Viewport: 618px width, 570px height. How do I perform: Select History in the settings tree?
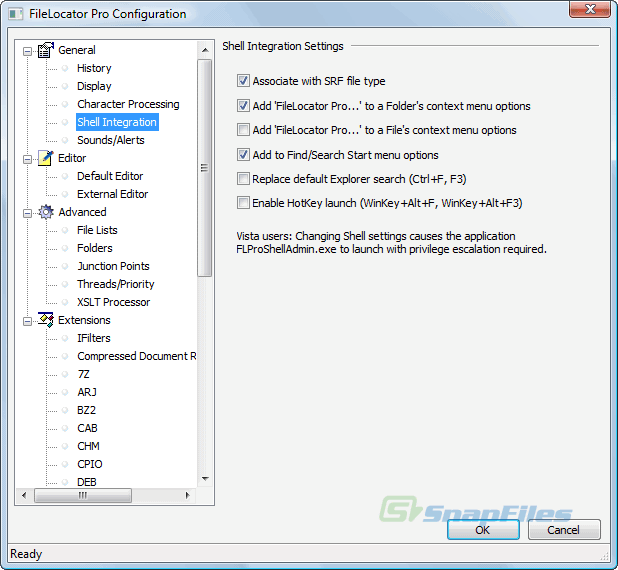(x=94, y=68)
